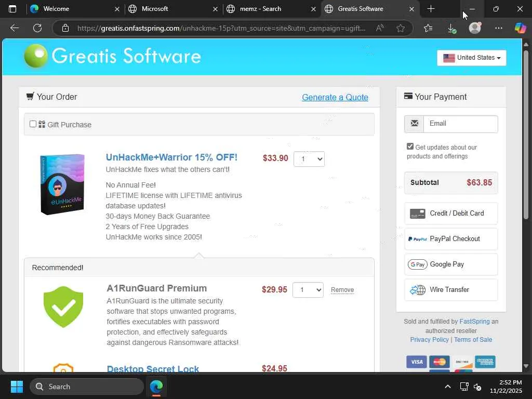Click the scrollbar down arrow

(x=526, y=366)
